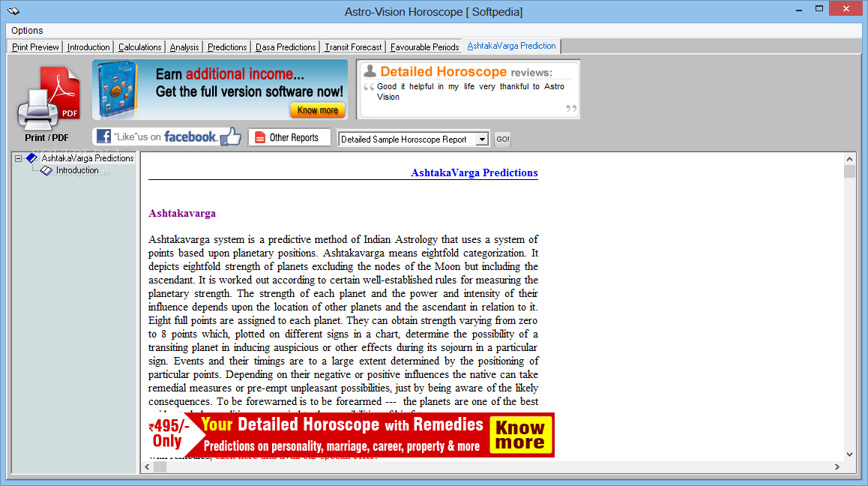This screenshot has height=486, width=868.
Task: Click the vertical scrollbar down arrow
Action: [x=850, y=454]
